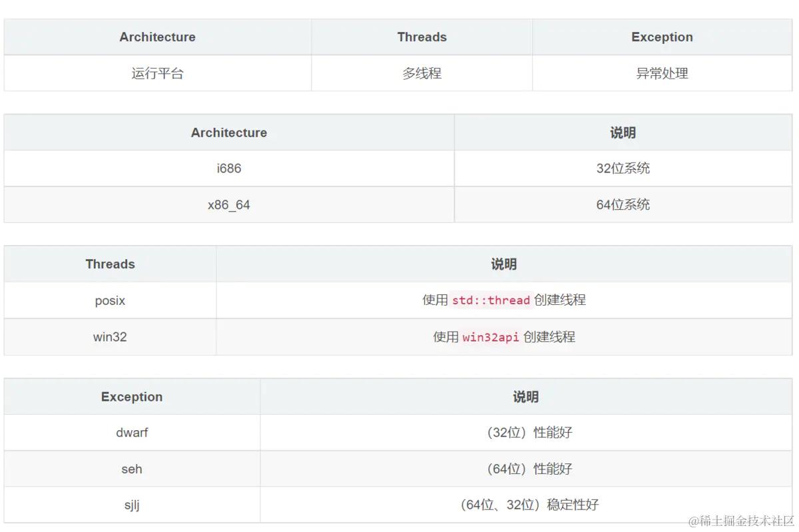Viewport: 799px width, 532px height.
Task: Click the 稀土掘金技术社区 watermark
Action: point(742,521)
